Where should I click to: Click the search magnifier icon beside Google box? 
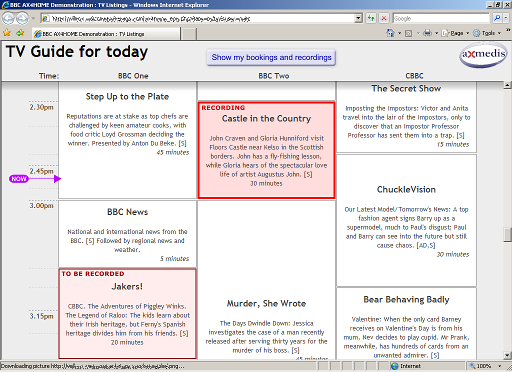pos(497,18)
